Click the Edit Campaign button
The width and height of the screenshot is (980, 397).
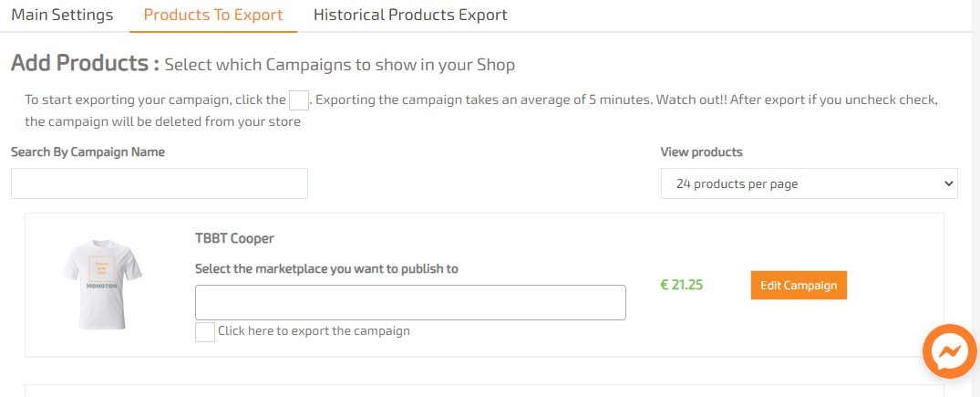[798, 285]
